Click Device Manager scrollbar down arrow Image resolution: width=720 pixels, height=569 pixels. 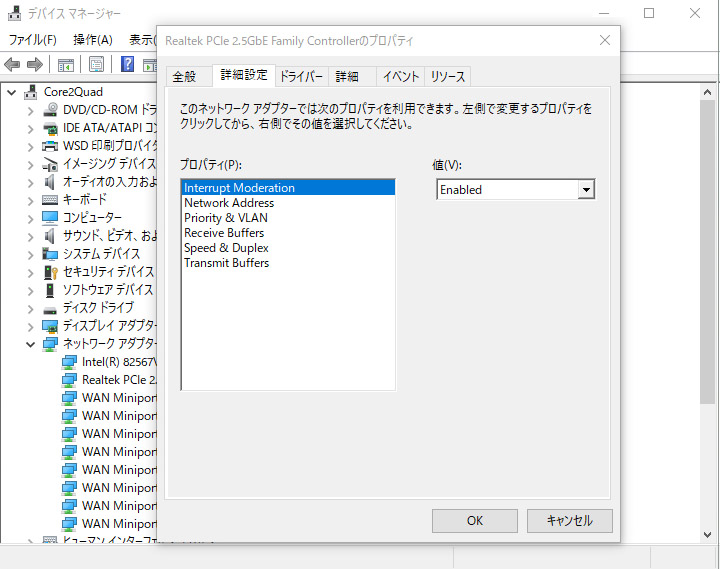pos(707,535)
